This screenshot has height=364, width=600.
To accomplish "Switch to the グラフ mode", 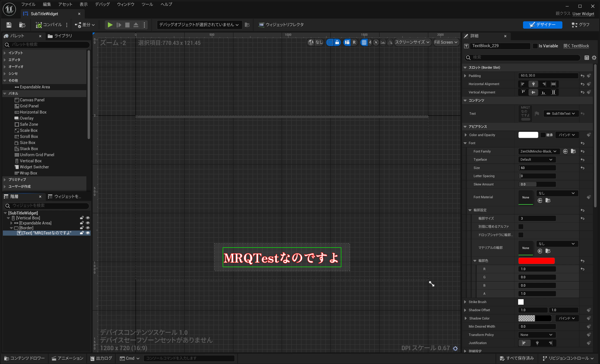I will coord(580,25).
